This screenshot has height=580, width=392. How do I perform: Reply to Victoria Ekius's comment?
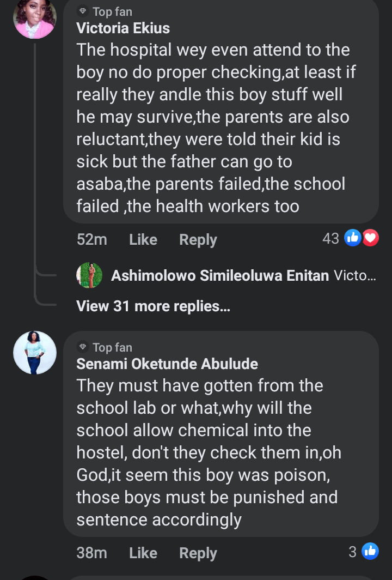(x=198, y=239)
